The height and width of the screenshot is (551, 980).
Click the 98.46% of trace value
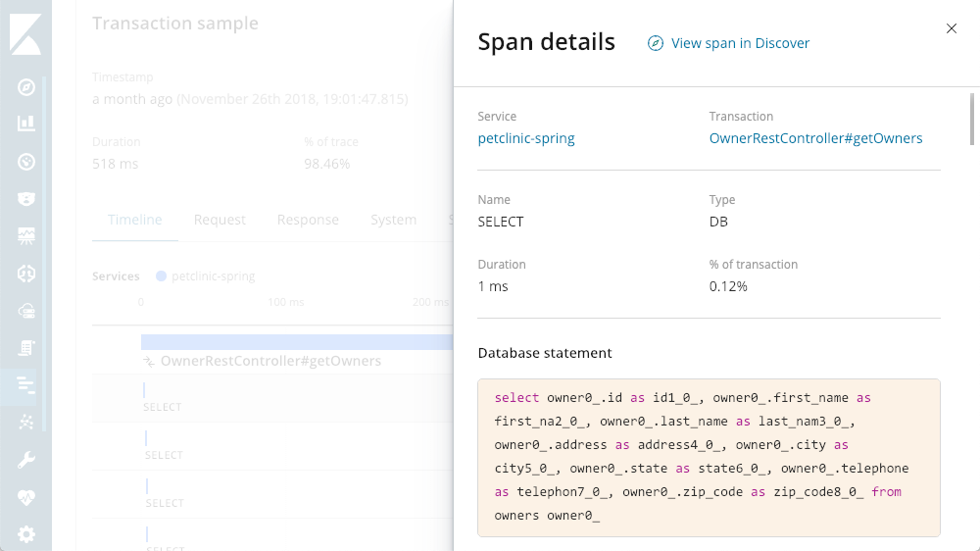pos(327,164)
